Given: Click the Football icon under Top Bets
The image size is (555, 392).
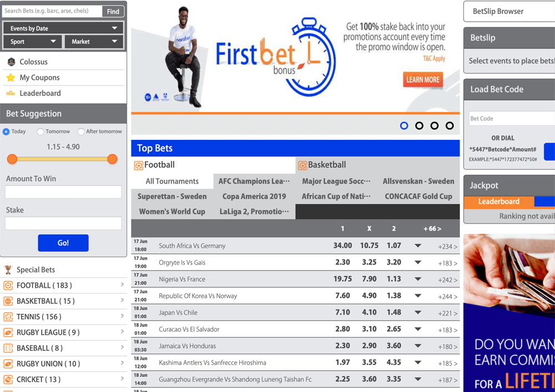Looking at the screenshot, I should coord(139,165).
